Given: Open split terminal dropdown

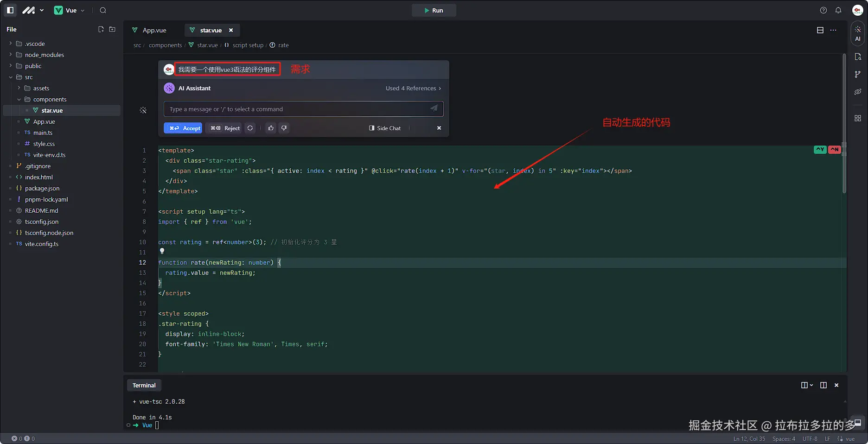Looking at the screenshot, I should (x=807, y=385).
